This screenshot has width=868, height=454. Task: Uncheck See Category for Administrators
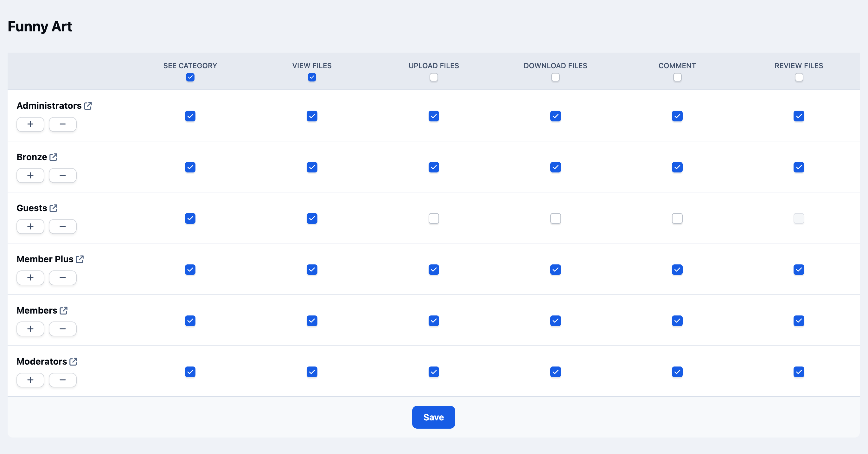[190, 116]
